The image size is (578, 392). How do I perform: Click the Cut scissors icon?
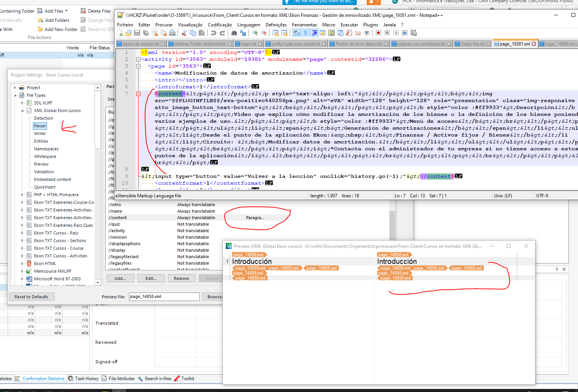[x=184, y=33]
